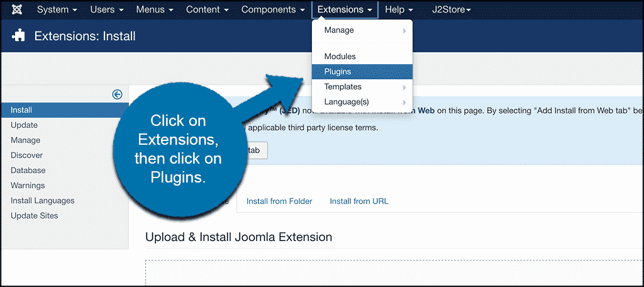The width and height of the screenshot is (644, 287).
Task: Open Database in the sidebar
Action: pos(28,170)
